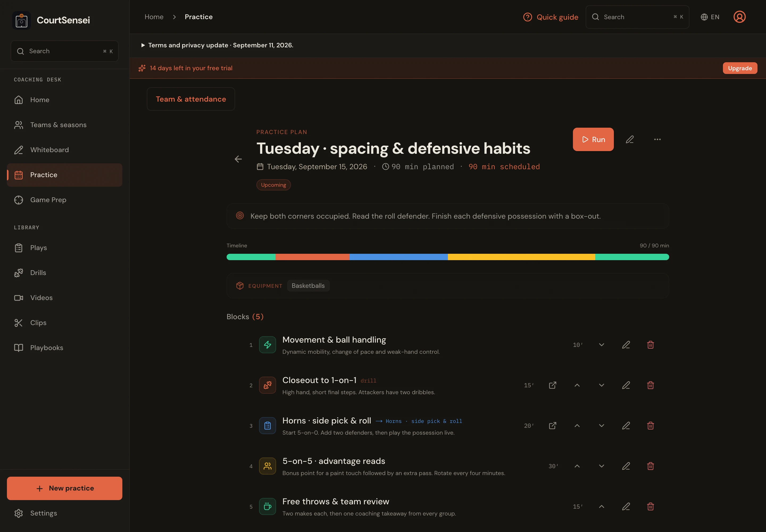This screenshot has width=766, height=532.
Task: Move 5-on-5 advantage reads block up
Action: coord(577,466)
